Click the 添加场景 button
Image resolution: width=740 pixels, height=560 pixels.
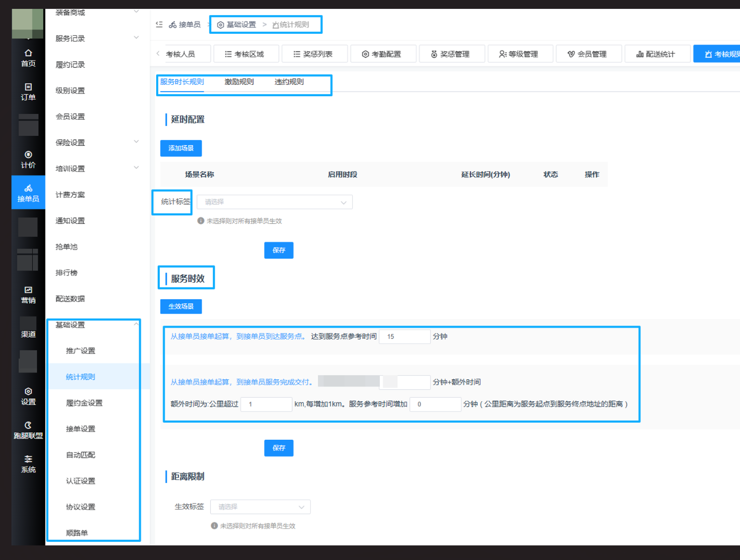[x=181, y=148]
